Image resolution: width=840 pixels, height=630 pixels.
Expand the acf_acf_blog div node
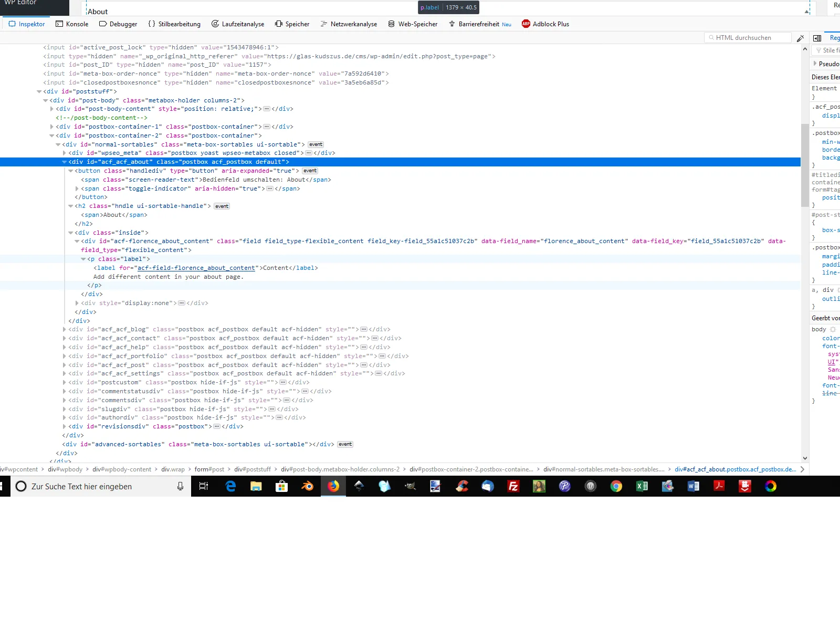65,329
